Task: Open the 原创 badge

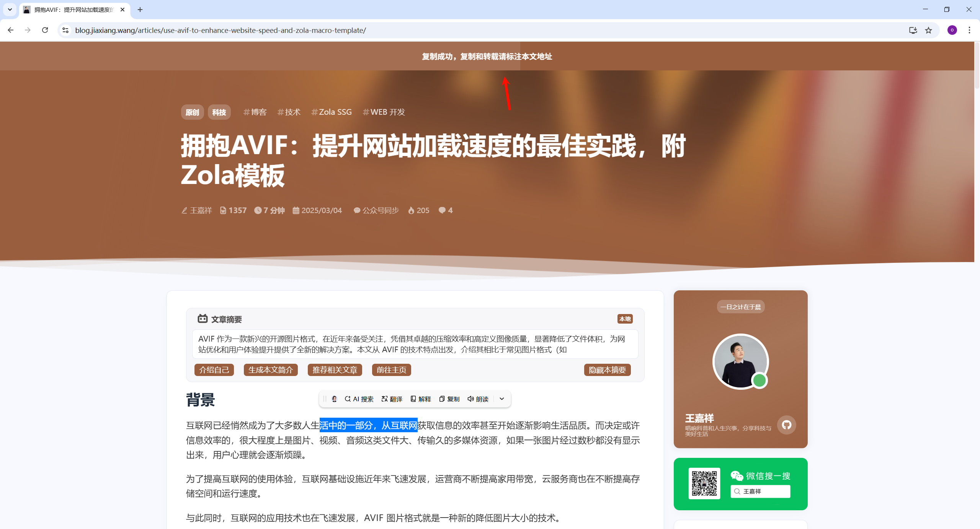Action: point(192,112)
